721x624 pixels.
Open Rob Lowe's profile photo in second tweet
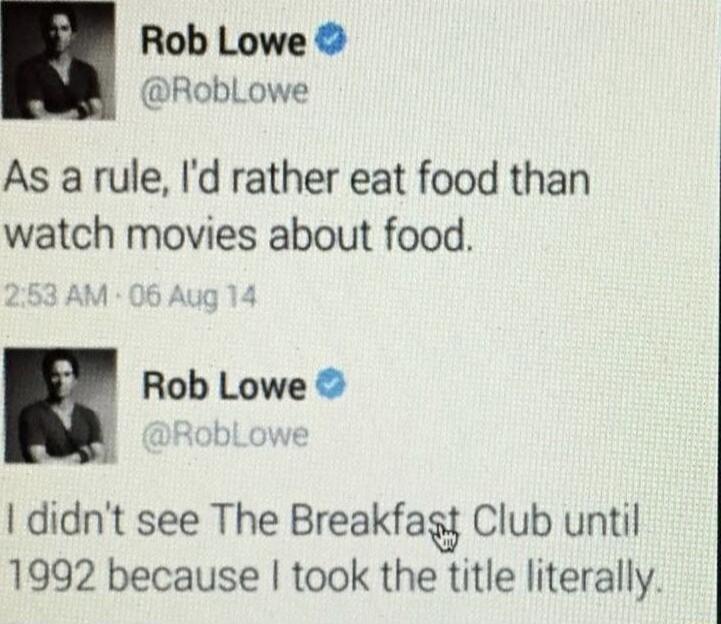tap(61, 406)
